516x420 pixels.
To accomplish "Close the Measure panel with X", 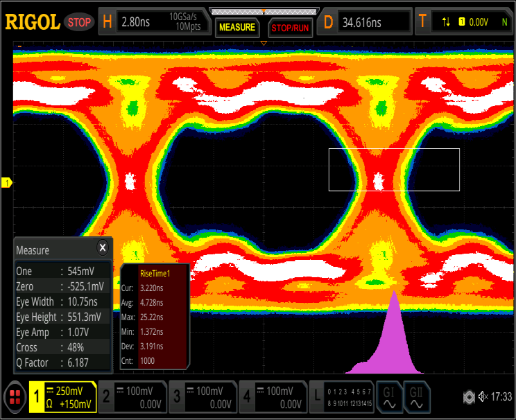I will pyautogui.click(x=103, y=247).
